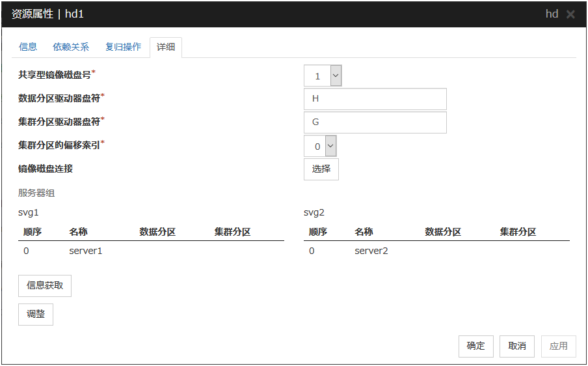The image size is (588, 366).
Task: Click the 集群分区 column header in svg1 table
Action: [232, 232]
